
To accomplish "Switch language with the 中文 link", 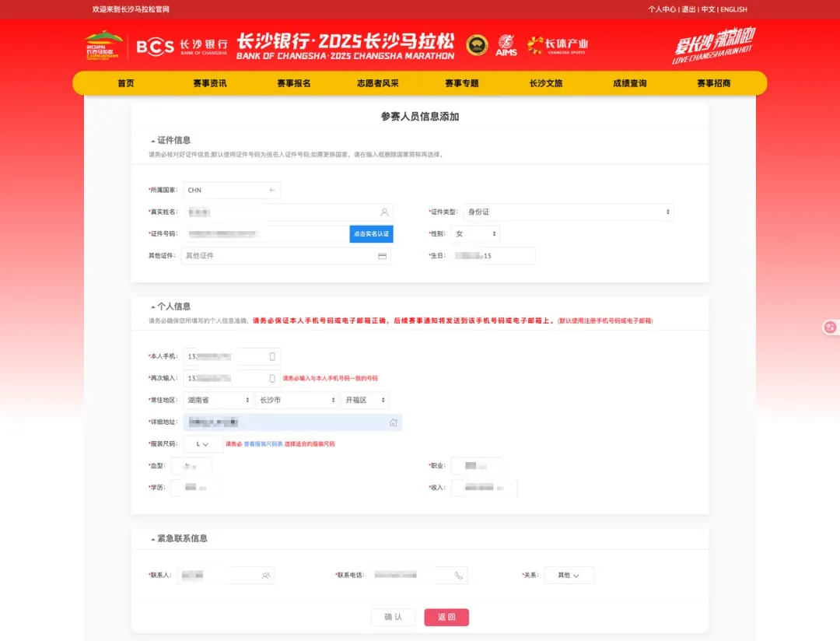I will click(x=709, y=9).
